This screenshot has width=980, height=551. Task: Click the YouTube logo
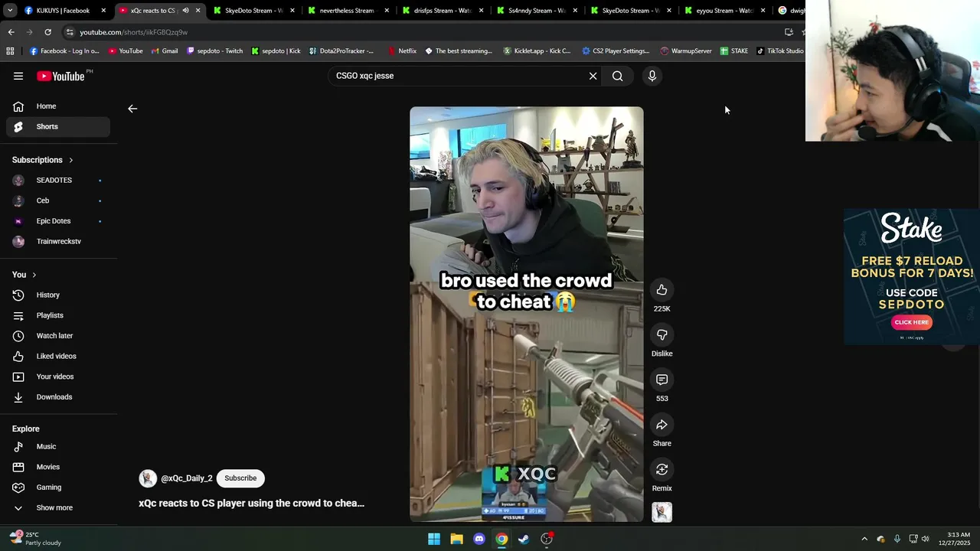[x=60, y=76]
